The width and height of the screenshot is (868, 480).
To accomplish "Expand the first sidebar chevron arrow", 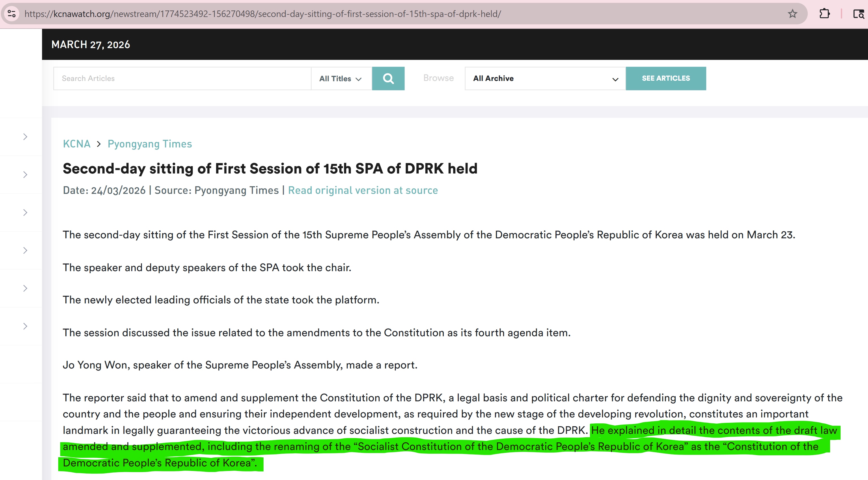I will 25,136.
